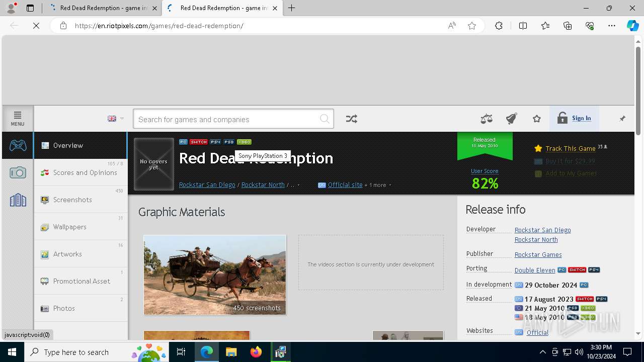
Task: Open a new browser tab
Action: [x=292, y=8]
